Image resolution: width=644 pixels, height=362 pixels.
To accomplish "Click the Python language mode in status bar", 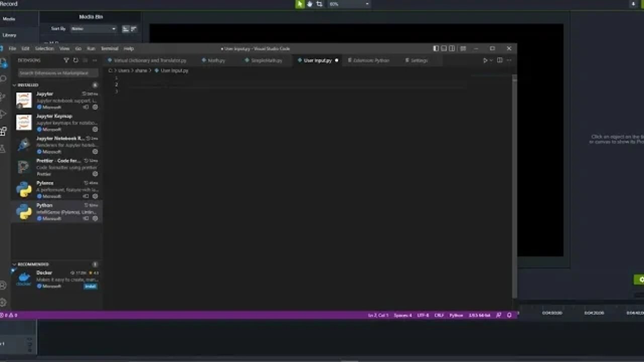I will (456, 315).
